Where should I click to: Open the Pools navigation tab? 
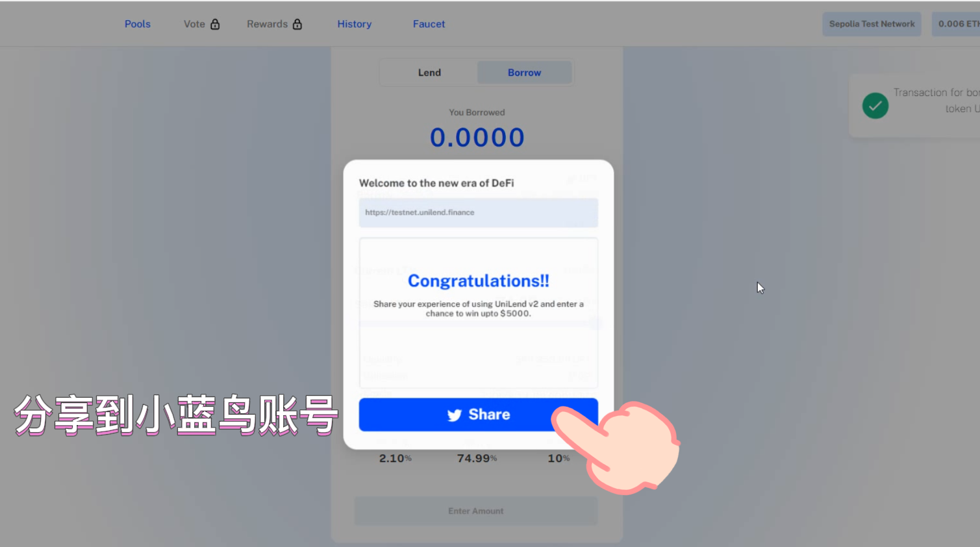point(138,24)
